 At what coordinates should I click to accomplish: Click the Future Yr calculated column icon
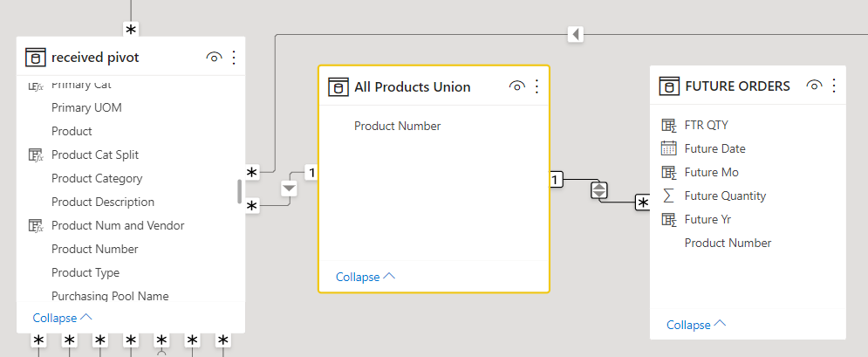[669, 219]
